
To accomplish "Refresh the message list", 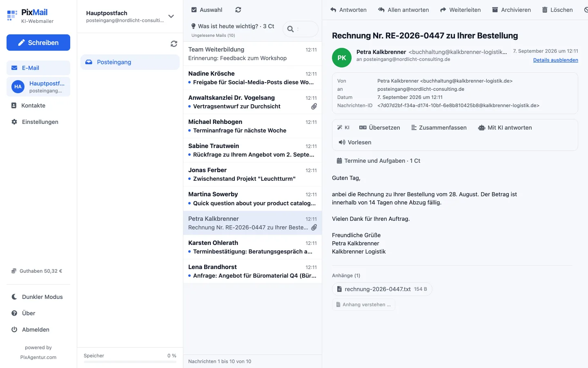I will click(238, 10).
